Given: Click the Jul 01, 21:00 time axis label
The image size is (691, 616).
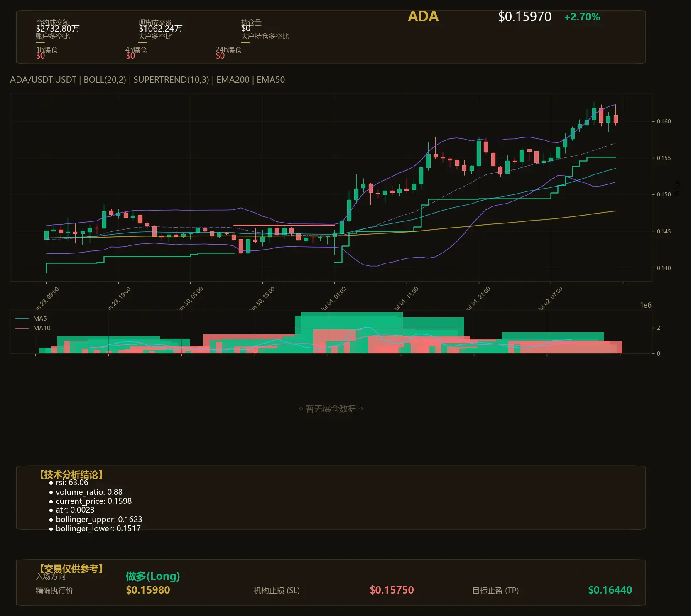Looking at the screenshot, I should 478,299.
